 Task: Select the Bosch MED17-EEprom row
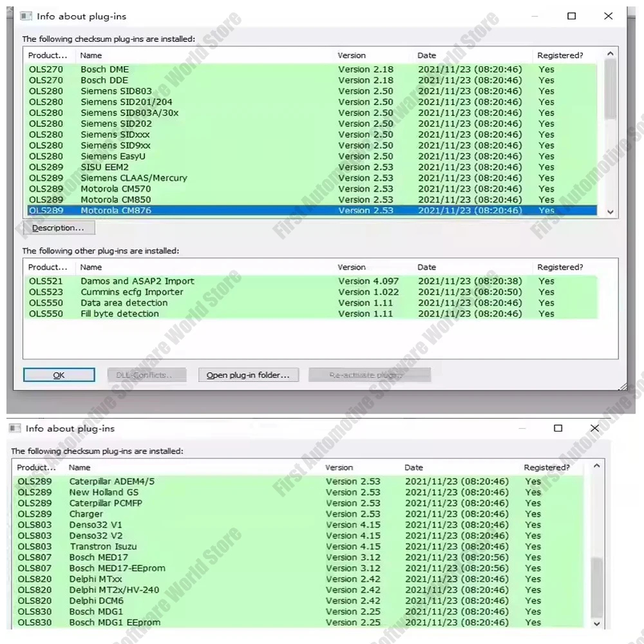299,569
